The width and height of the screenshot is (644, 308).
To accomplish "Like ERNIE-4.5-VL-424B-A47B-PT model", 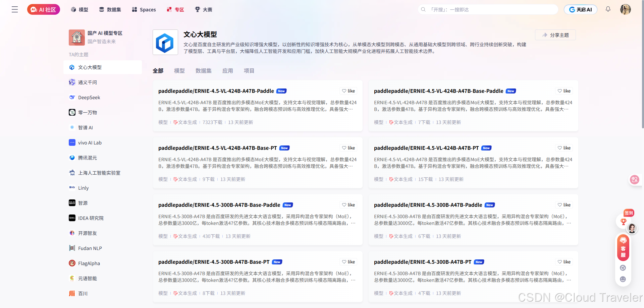I will pos(564,148).
